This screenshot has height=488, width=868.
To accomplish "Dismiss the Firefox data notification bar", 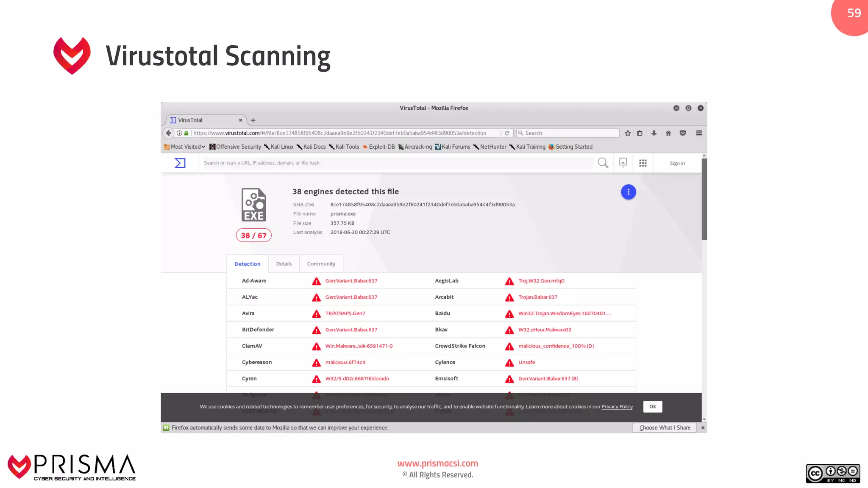I will pos(703,428).
